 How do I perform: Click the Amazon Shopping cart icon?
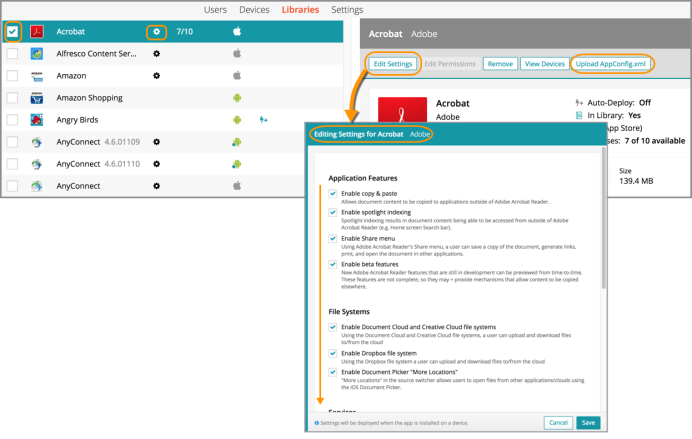(x=37, y=98)
